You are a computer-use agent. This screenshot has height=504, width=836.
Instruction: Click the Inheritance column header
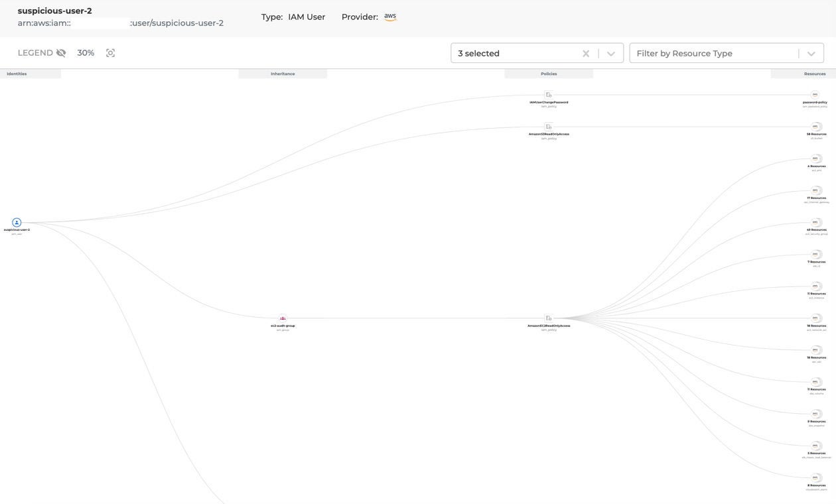click(283, 74)
